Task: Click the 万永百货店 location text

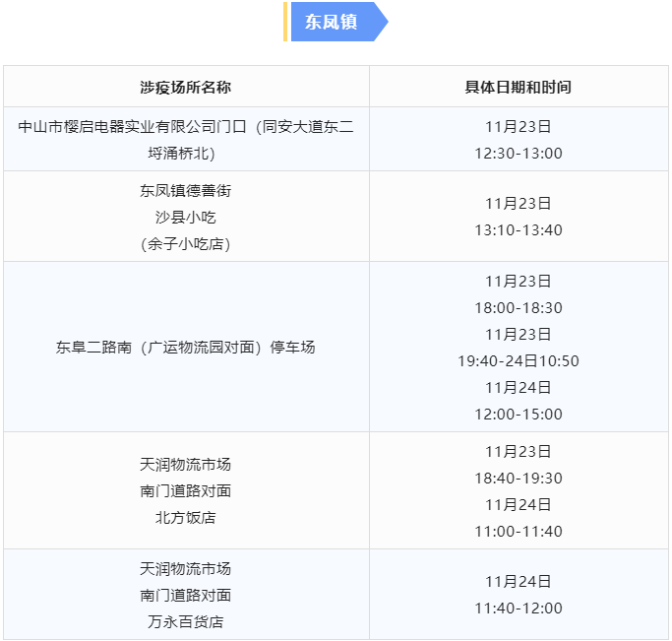Action: [186, 621]
